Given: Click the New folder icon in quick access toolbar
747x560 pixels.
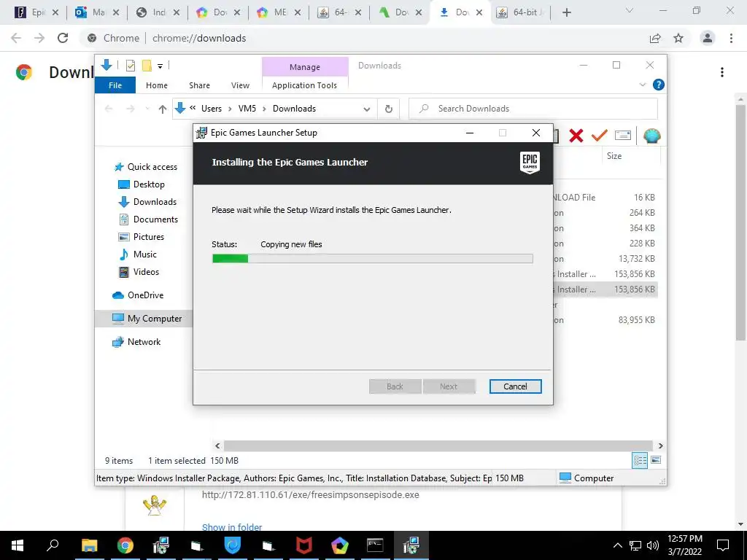Looking at the screenshot, I should tap(147, 66).
